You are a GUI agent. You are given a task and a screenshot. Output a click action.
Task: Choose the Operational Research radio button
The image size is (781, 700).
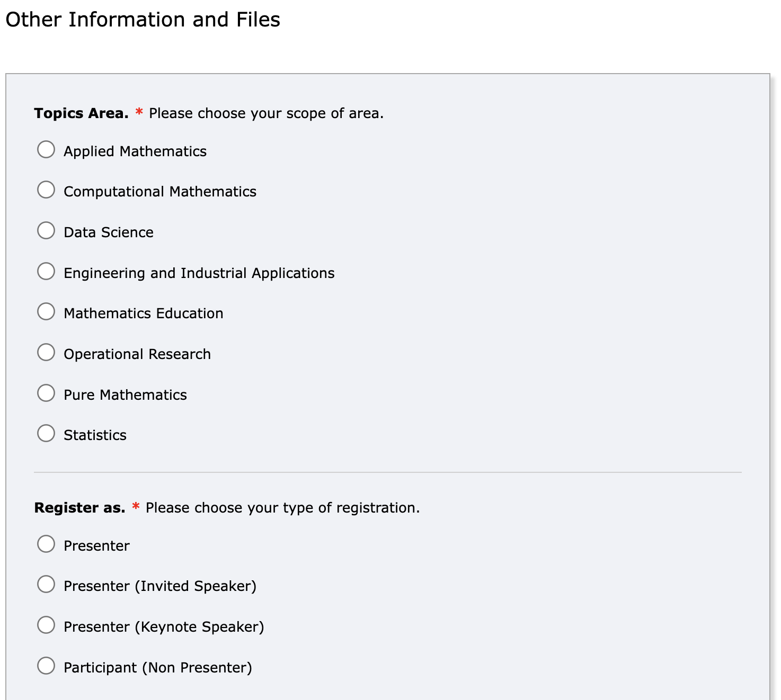point(46,352)
